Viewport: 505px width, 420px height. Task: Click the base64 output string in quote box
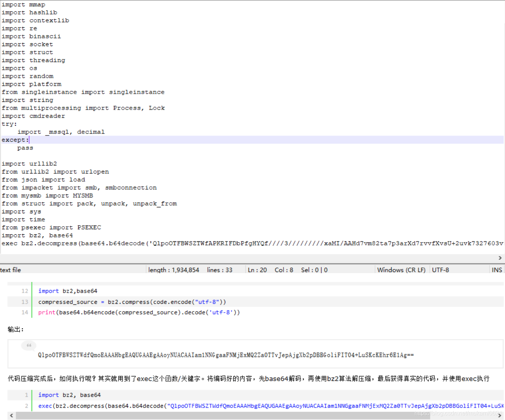click(226, 355)
